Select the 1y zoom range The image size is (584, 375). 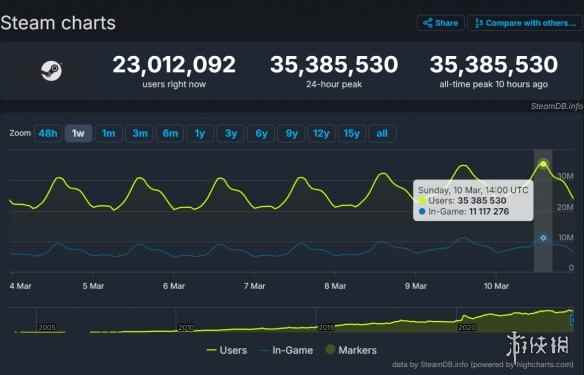(x=200, y=133)
